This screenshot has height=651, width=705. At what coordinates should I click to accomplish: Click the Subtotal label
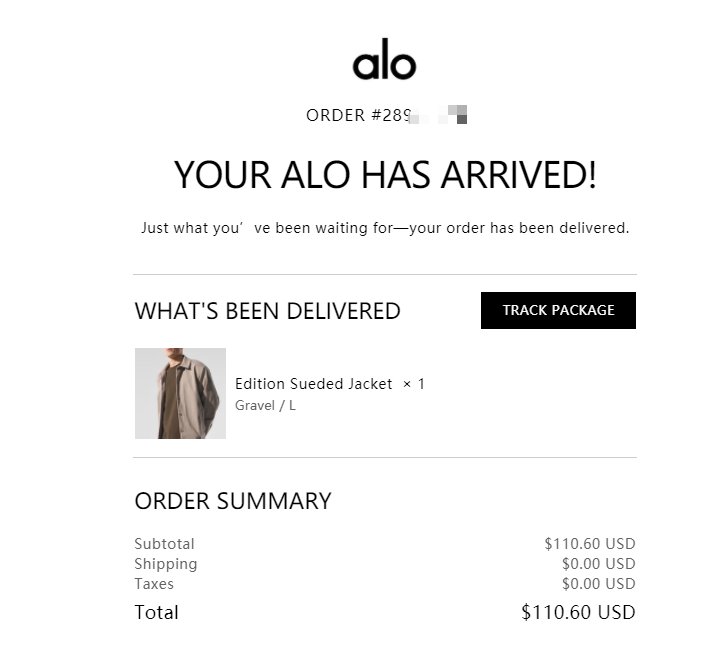pyautogui.click(x=164, y=544)
